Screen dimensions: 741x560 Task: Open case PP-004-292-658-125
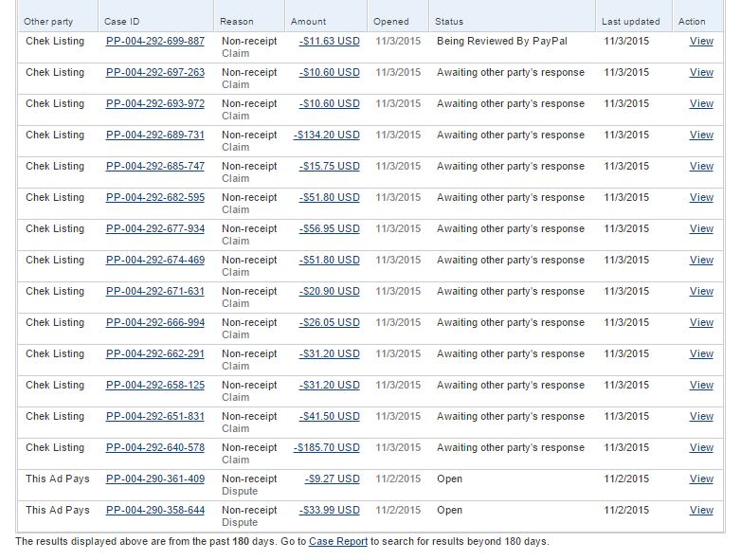155,385
